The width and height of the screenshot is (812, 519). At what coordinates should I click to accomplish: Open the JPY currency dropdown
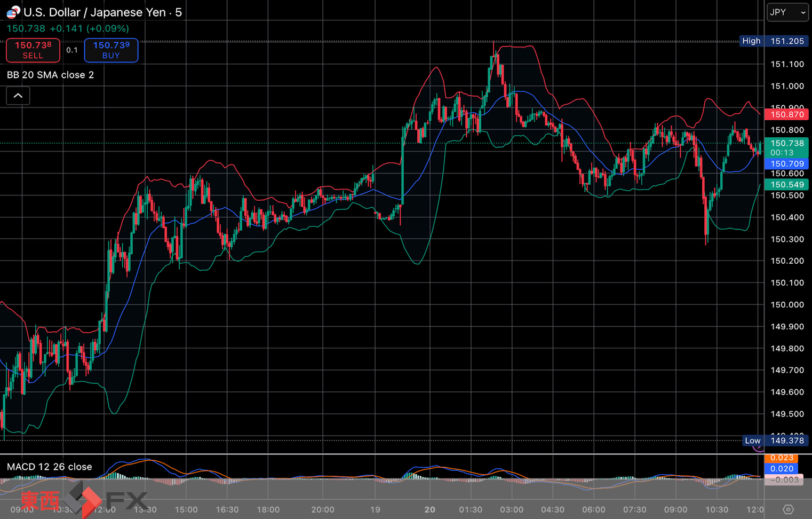(787, 12)
